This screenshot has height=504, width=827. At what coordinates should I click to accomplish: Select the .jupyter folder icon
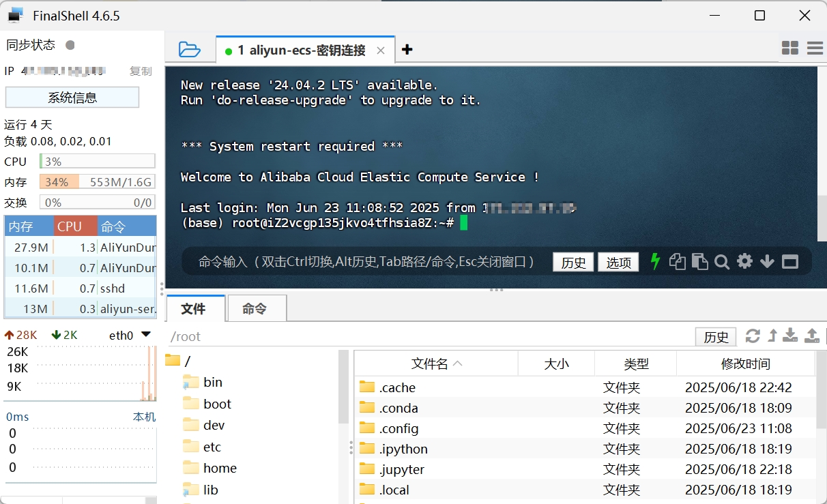point(367,469)
